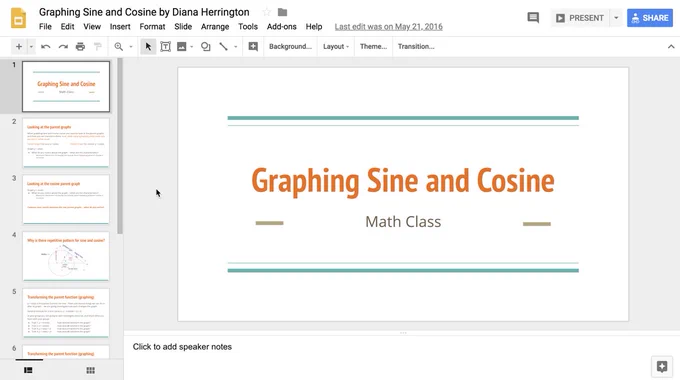Click the Explore button at bottom right
Screen dimensions: 680x380
pos(662,367)
